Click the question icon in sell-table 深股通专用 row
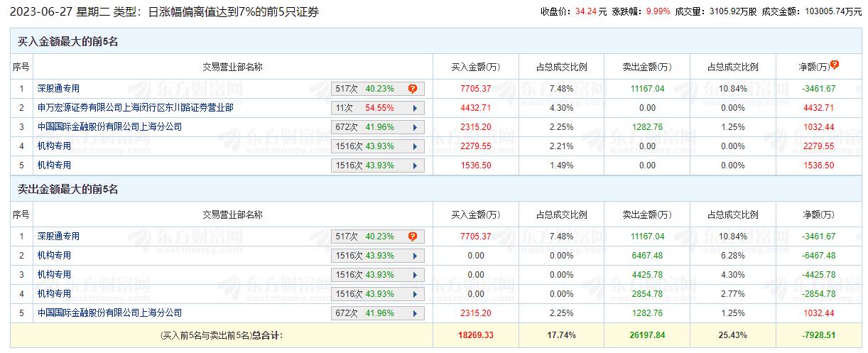 coord(412,237)
